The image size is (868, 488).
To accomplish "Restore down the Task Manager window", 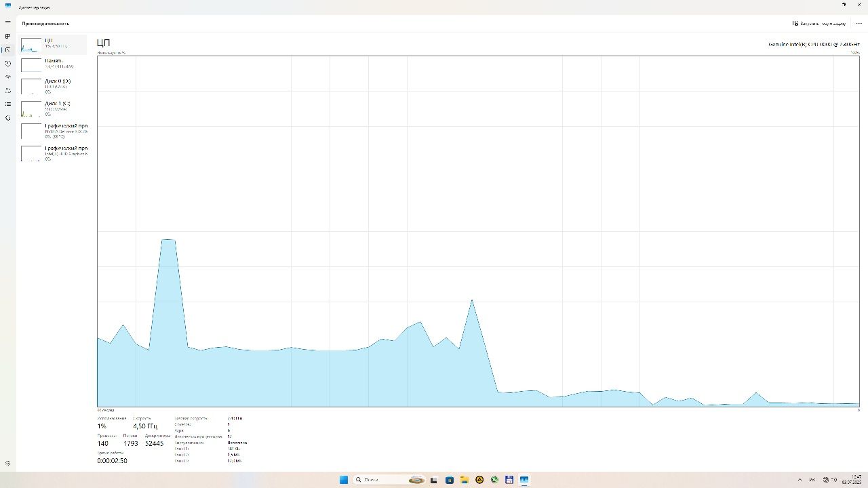I will click(844, 5).
